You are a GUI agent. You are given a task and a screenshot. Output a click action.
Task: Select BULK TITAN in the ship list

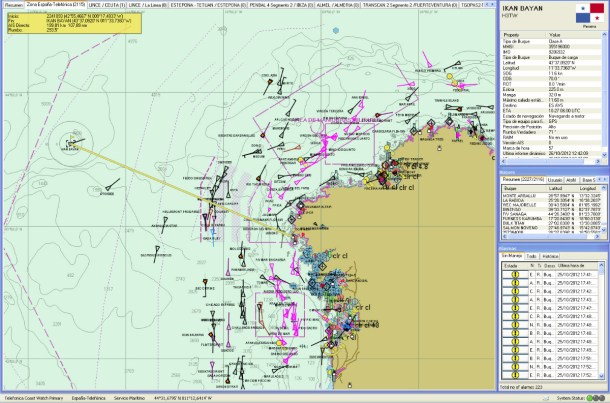coord(552,223)
